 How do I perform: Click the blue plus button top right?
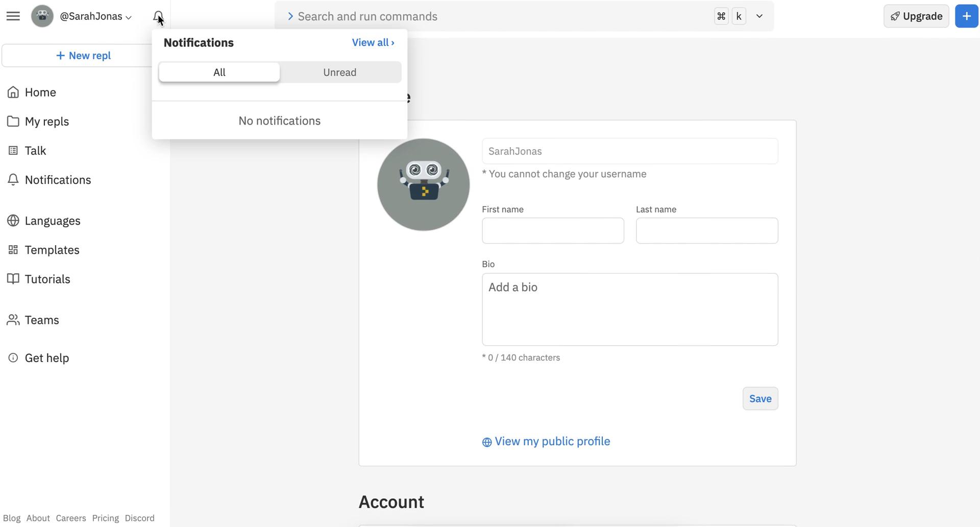tap(966, 16)
